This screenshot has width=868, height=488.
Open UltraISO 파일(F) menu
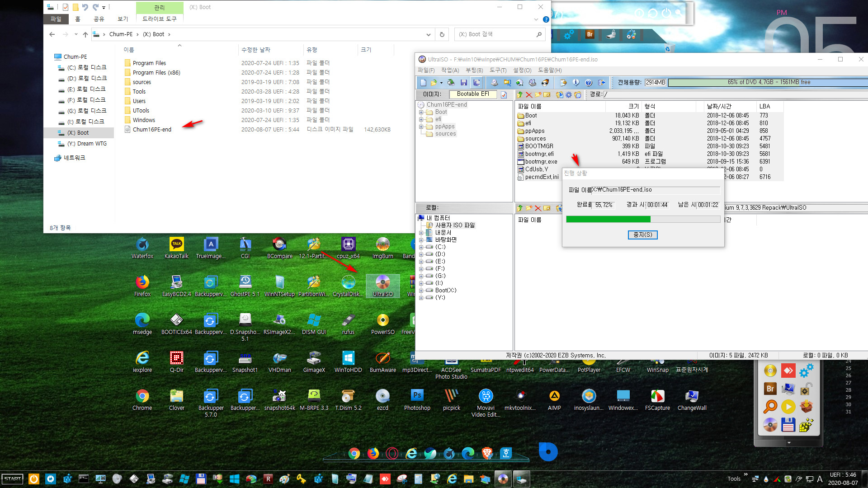coord(426,70)
